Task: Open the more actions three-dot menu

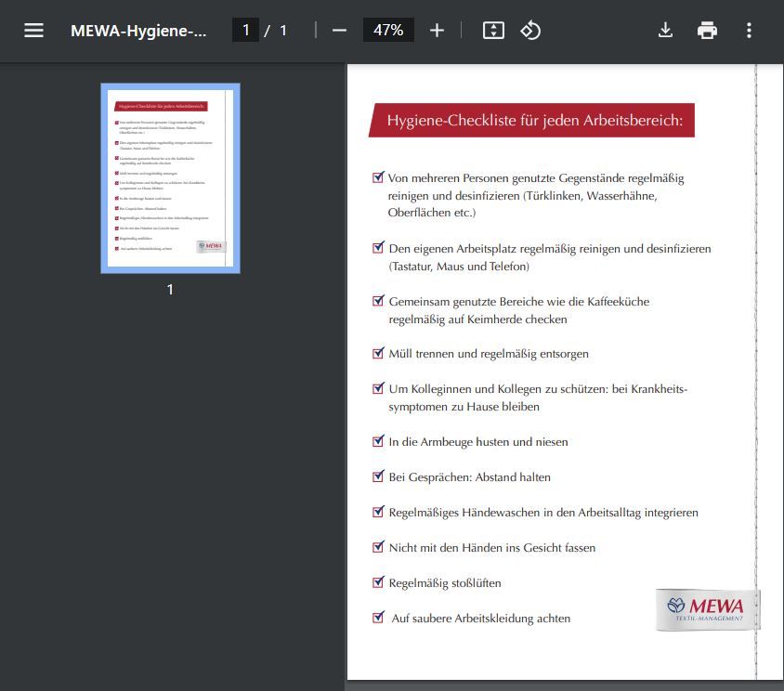Action: (749, 30)
